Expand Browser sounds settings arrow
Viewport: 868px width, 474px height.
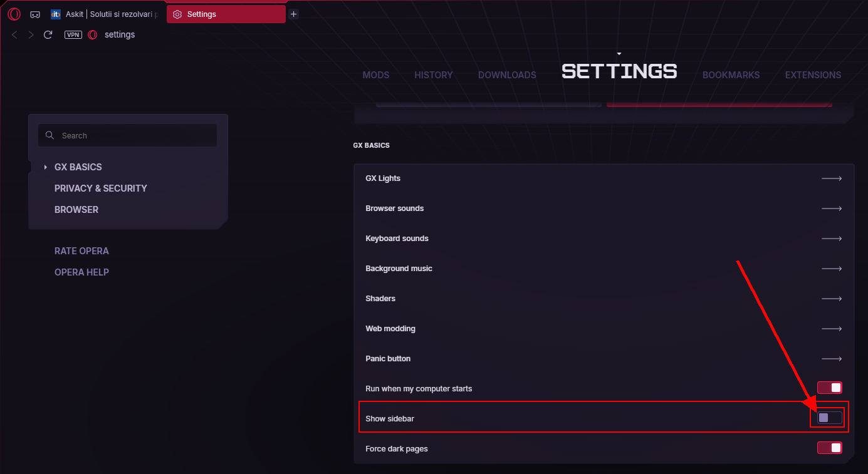pyautogui.click(x=832, y=209)
